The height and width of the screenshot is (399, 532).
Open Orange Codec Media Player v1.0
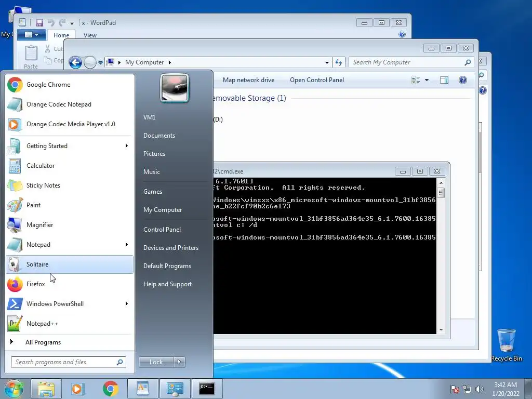(70, 124)
